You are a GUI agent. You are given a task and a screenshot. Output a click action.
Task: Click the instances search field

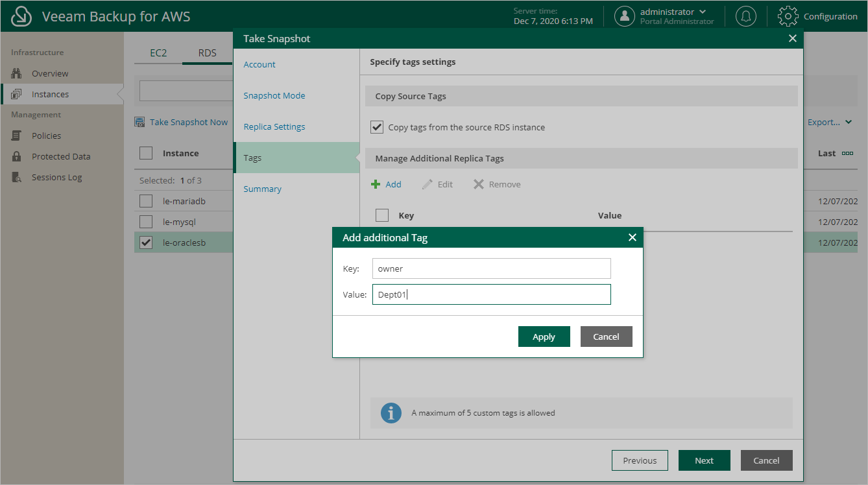click(x=186, y=91)
